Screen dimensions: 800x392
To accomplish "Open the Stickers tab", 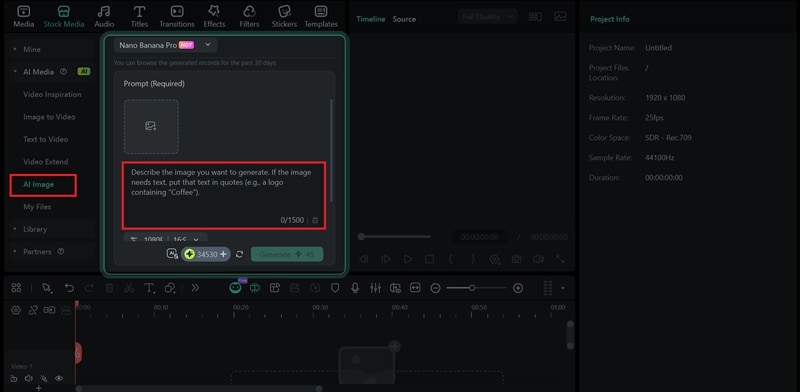I will pos(285,17).
